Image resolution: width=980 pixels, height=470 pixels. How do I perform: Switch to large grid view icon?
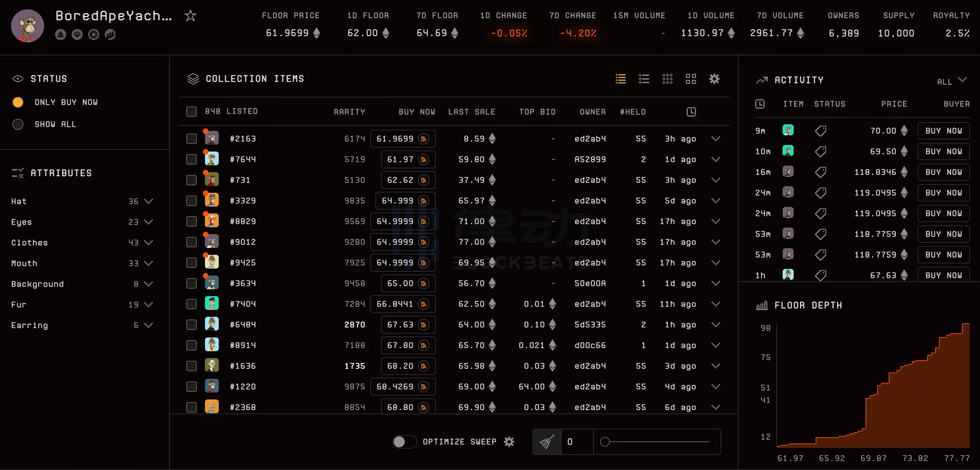[x=691, y=79]
